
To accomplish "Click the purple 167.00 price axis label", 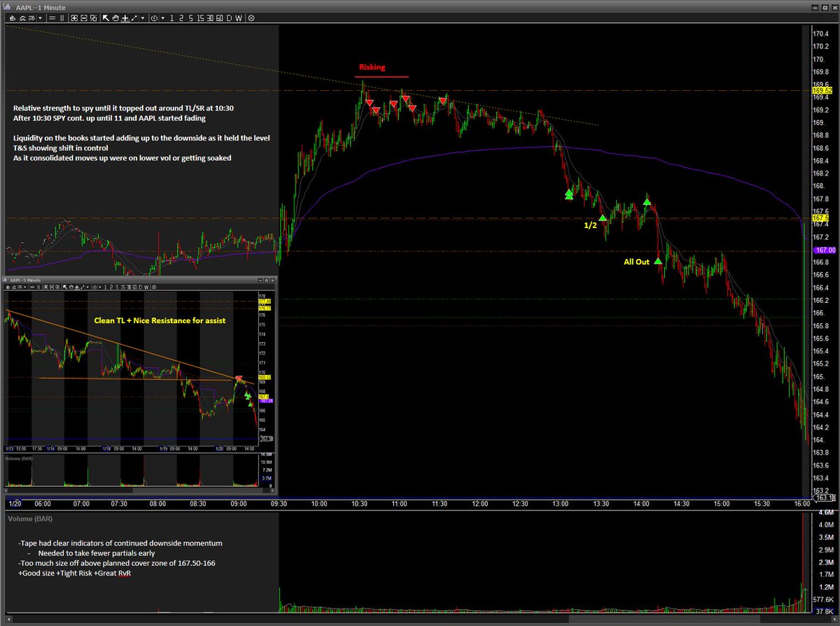I will [x=824, y=250].
